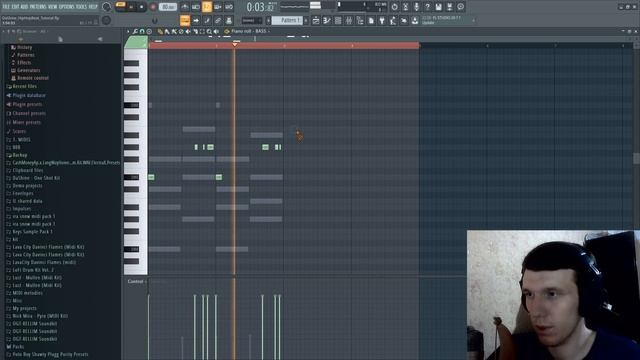Click the Save project floppy icon

coord(438,7)
